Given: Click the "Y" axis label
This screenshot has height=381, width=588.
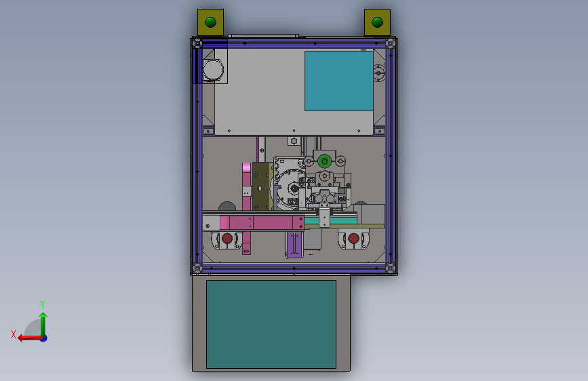Looking at the screenshot, I should [43, 304].
